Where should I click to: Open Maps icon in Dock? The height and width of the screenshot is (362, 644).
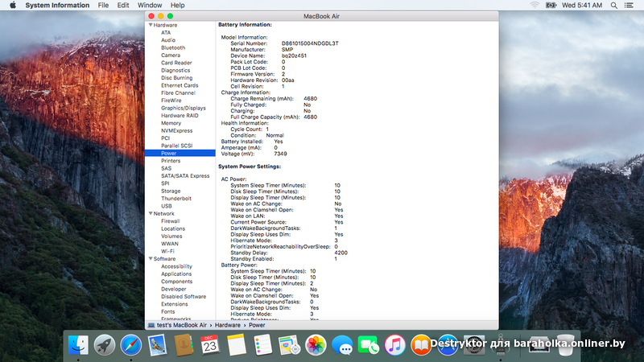click(x=289, y=345)
